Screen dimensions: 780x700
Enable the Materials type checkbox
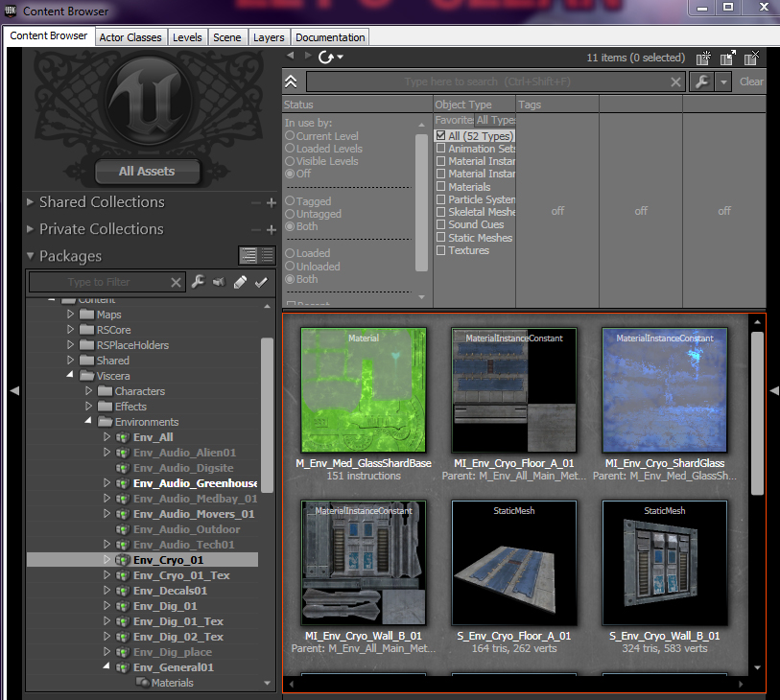click(x=440, y=186)
